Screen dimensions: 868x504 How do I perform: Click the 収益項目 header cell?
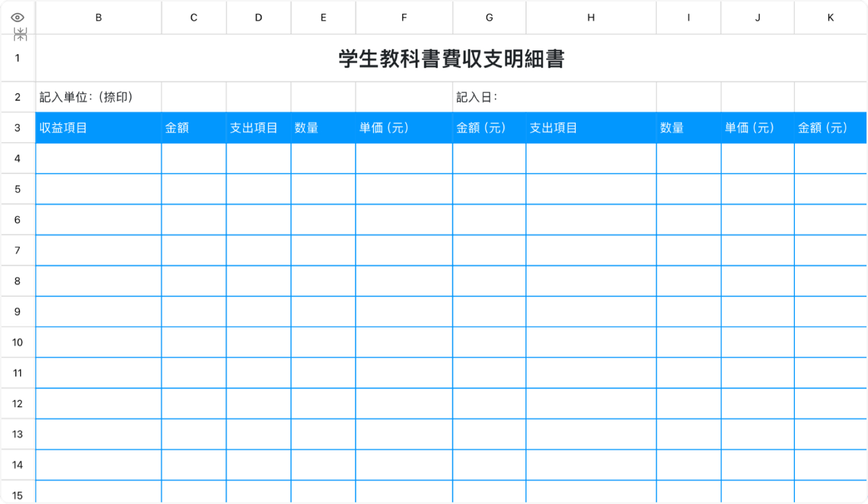pyautogui.click(x=98, y=128)
